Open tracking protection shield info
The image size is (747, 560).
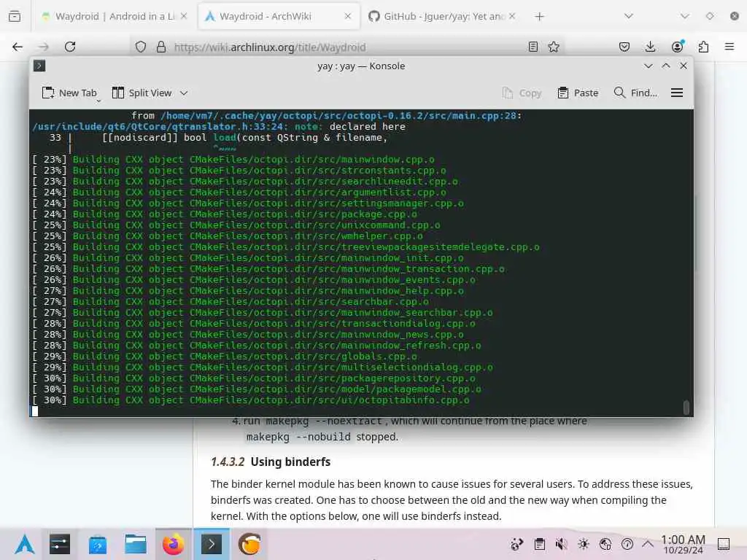(141, 47)
